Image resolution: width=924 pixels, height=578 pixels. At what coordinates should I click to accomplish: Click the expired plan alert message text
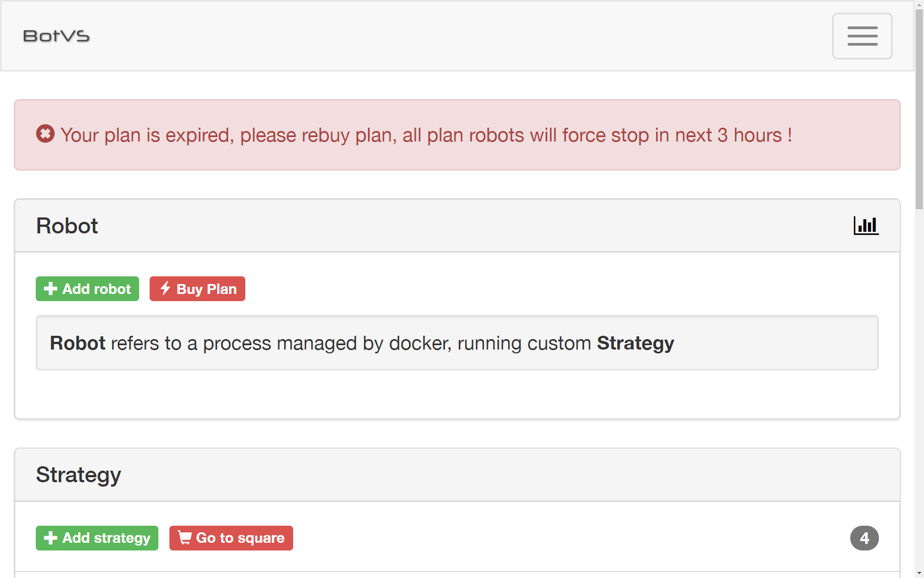(426, 135)
